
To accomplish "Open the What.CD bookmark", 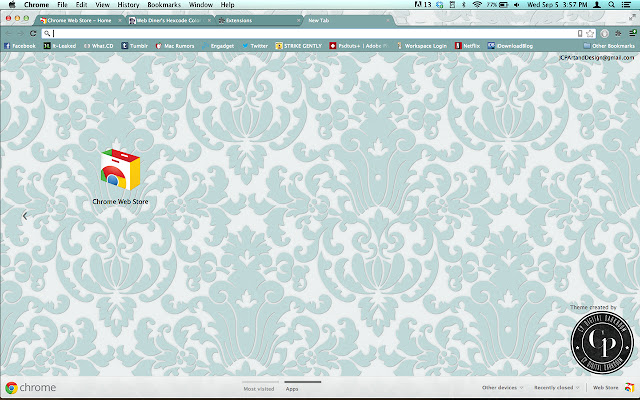I will (x=98, y=46).
